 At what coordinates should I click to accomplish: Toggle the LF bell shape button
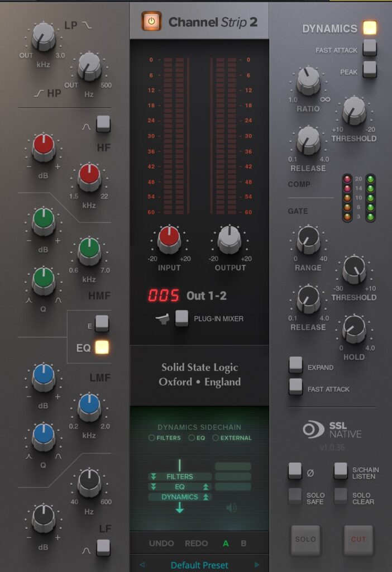tap(103, 547)
